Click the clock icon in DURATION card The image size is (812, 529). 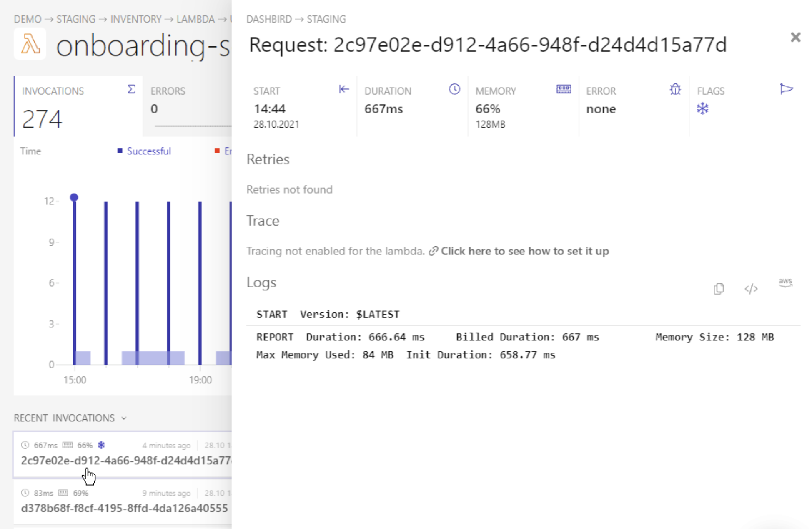[x=454, y=89]
